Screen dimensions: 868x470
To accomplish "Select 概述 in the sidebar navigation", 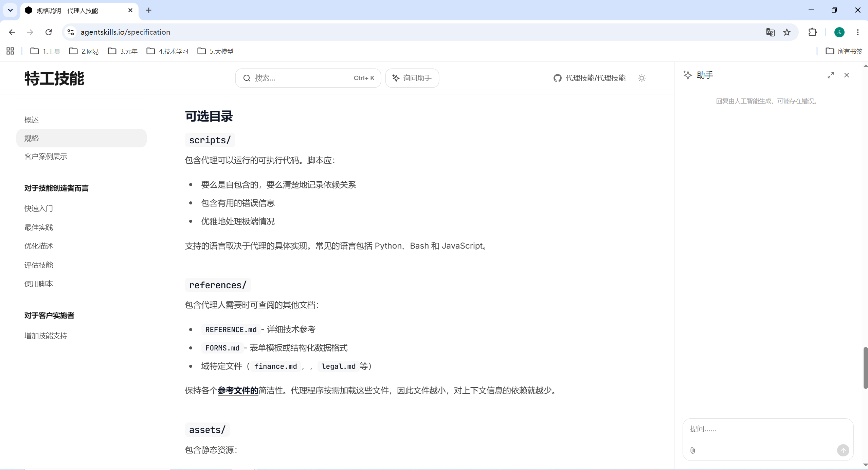I will pyautogui.click(x=32, y=120).
